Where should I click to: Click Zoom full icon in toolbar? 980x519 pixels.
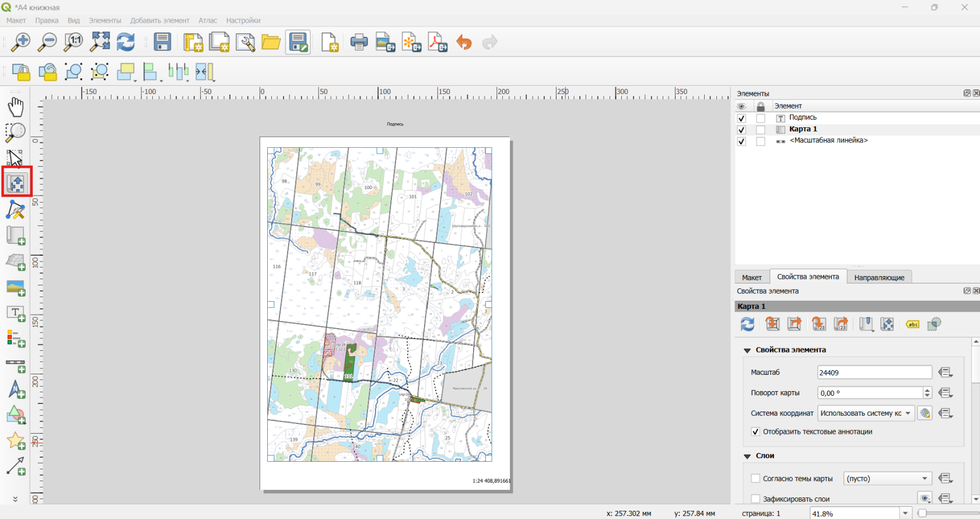click(x=100, y=42)
